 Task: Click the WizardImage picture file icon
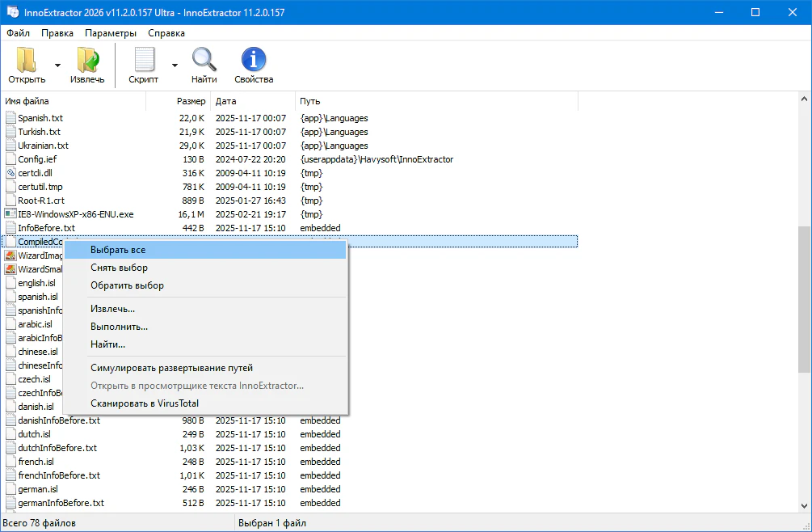click(11, 255)
